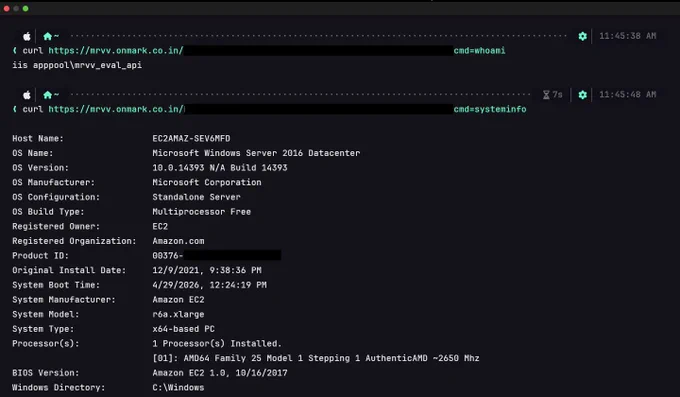Click the output iis apppool\mrvv_eval_api
Image resolution: width=680 pixels, height=397 pixels.
(77, 65)
